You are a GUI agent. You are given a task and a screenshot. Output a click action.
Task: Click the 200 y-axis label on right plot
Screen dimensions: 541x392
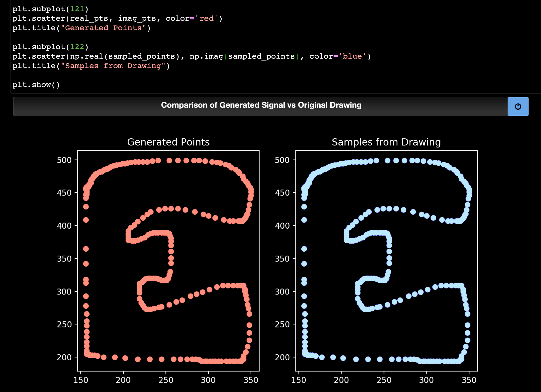(x=282, y=357)
